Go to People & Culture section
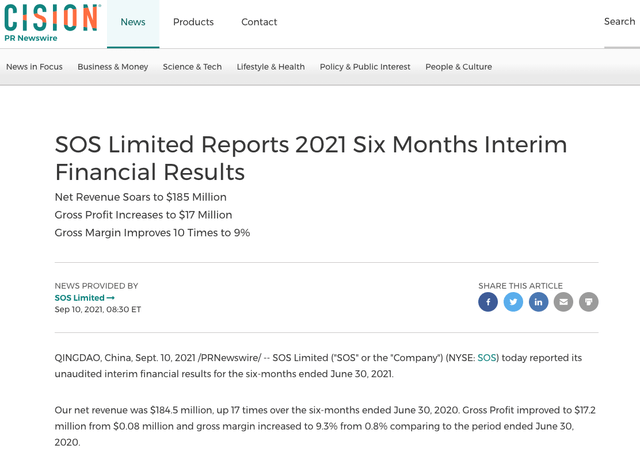This screenshot has width=640, height=460. click(x=458, y=67)
